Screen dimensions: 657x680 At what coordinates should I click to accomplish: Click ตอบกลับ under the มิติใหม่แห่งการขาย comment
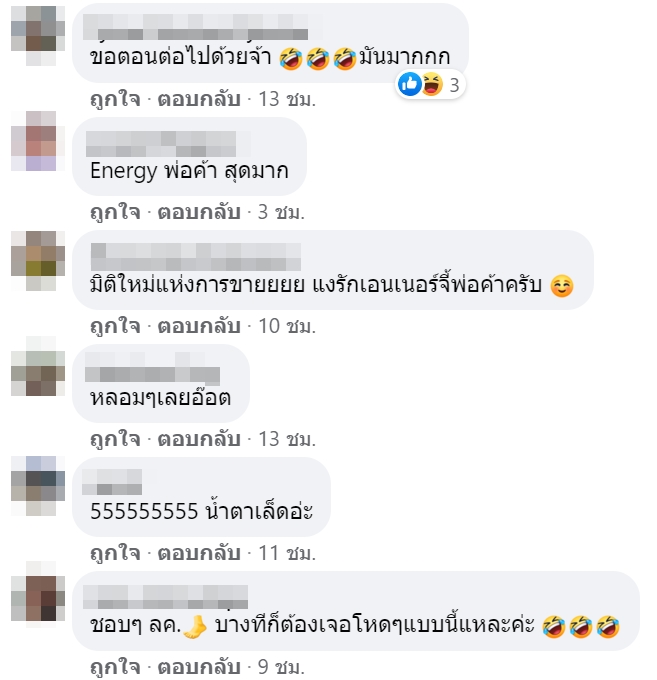[x=199, y=326]
